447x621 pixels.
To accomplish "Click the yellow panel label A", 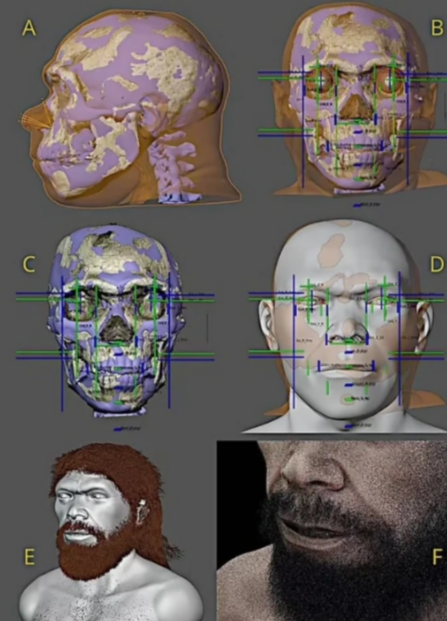I will point(29,28).
